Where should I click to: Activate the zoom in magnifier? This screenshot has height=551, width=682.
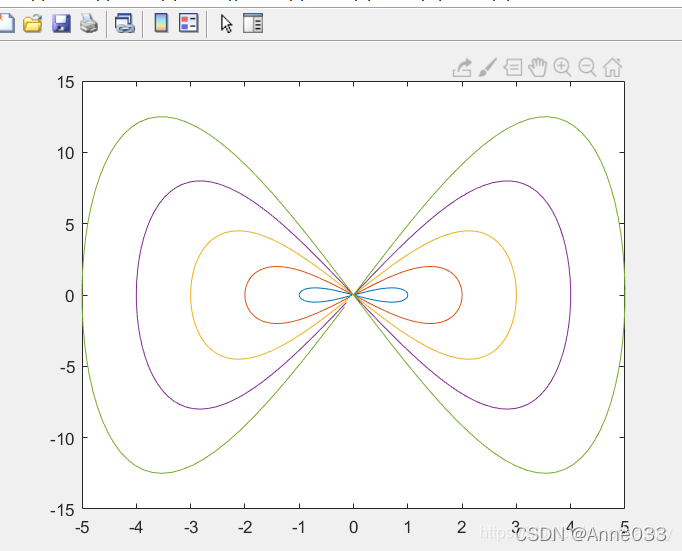(x=562, y=67)
